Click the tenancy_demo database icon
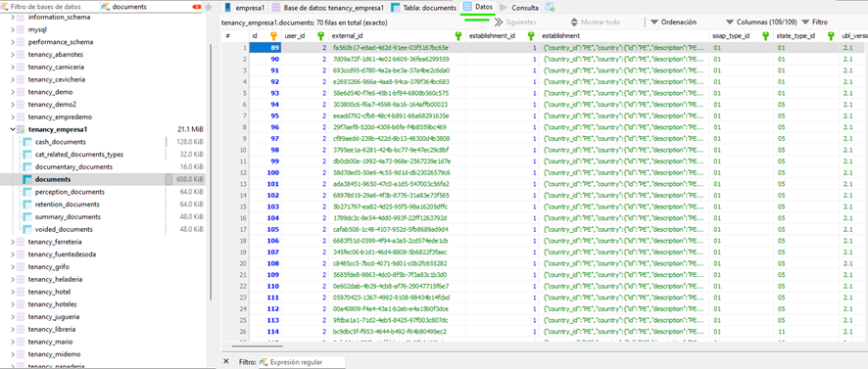The width and height of the screenshot is (868, 369). click(21, 92)
